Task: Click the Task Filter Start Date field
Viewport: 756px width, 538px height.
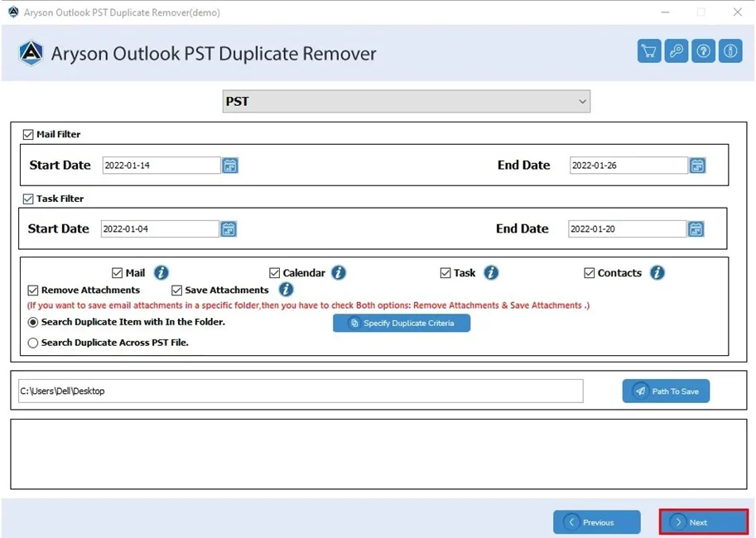Action: coord(160,229)
